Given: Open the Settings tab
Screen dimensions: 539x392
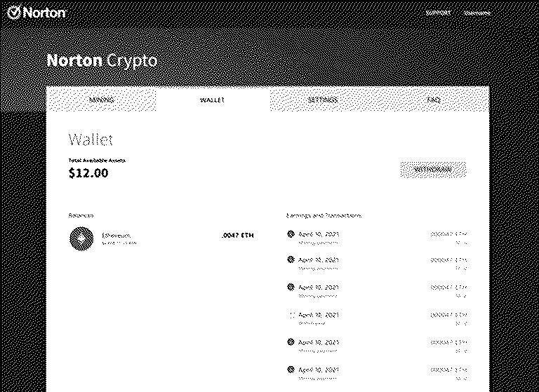Looking at the screenshot, I should (x=323, y=100).
